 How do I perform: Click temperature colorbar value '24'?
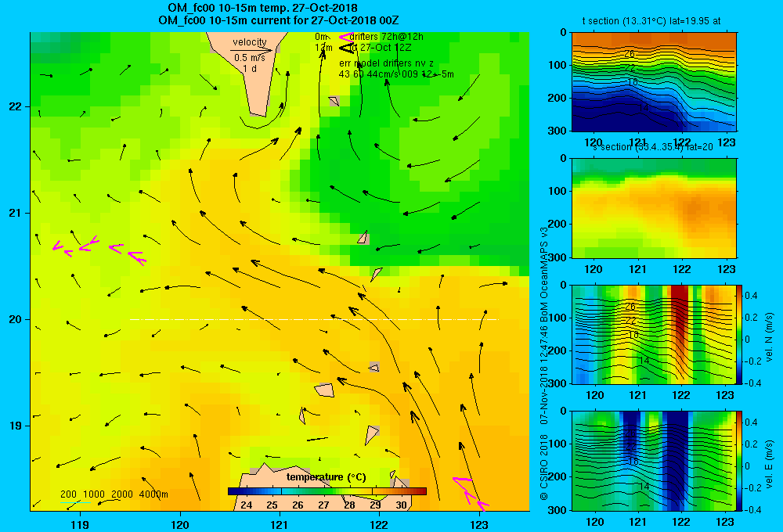pos(246,505)
